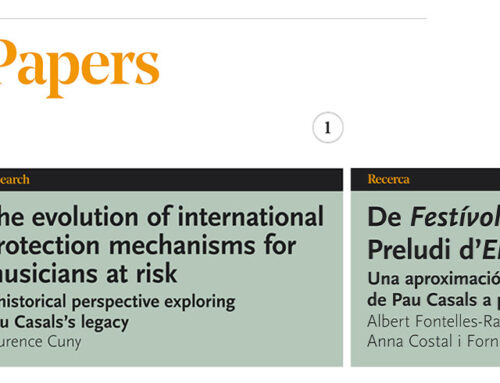Click the musicians at risk title line

[88, 274]
